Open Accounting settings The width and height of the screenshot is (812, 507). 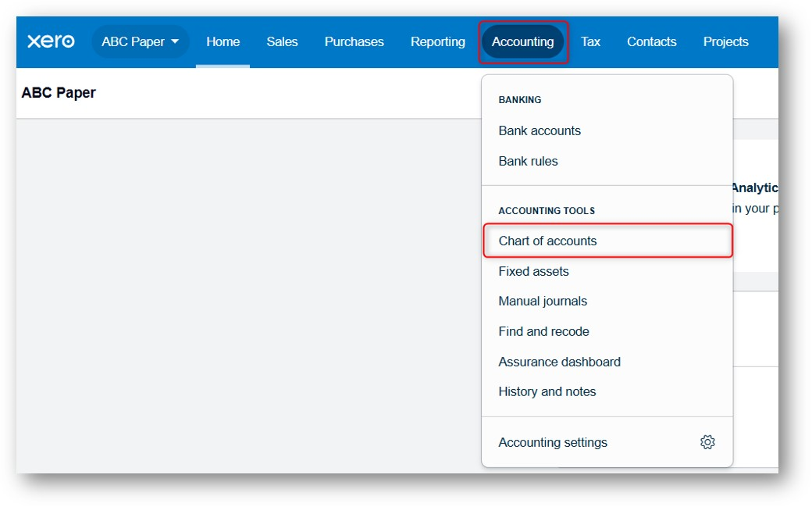tap(607, 442)
